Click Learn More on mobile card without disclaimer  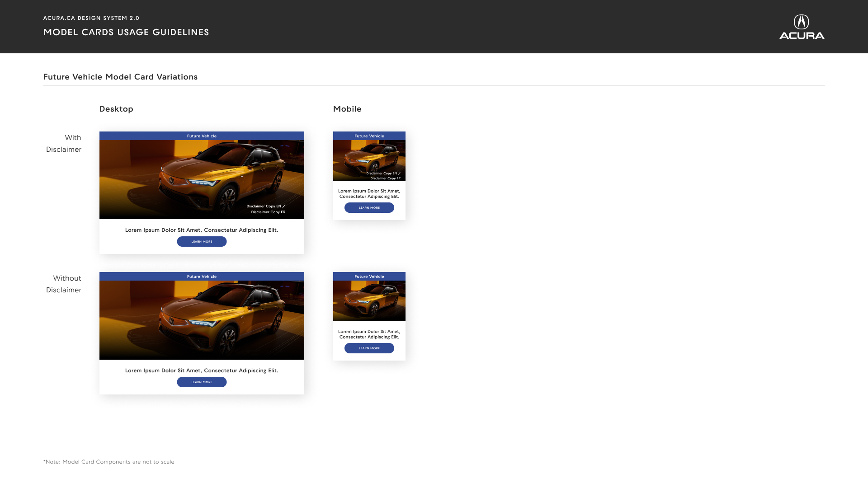369,348
